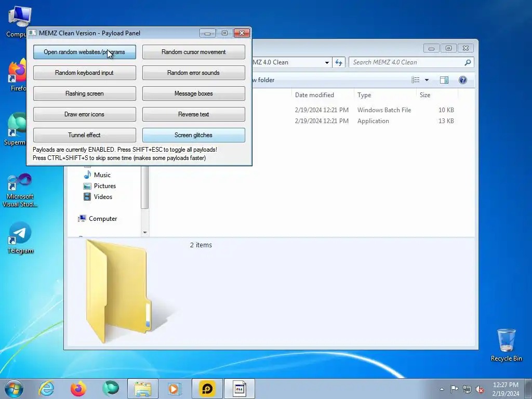Viewport: 532px width, 399px height.
Task: Toggle the Screen glitches payload
Action: [x=193, y=135]
